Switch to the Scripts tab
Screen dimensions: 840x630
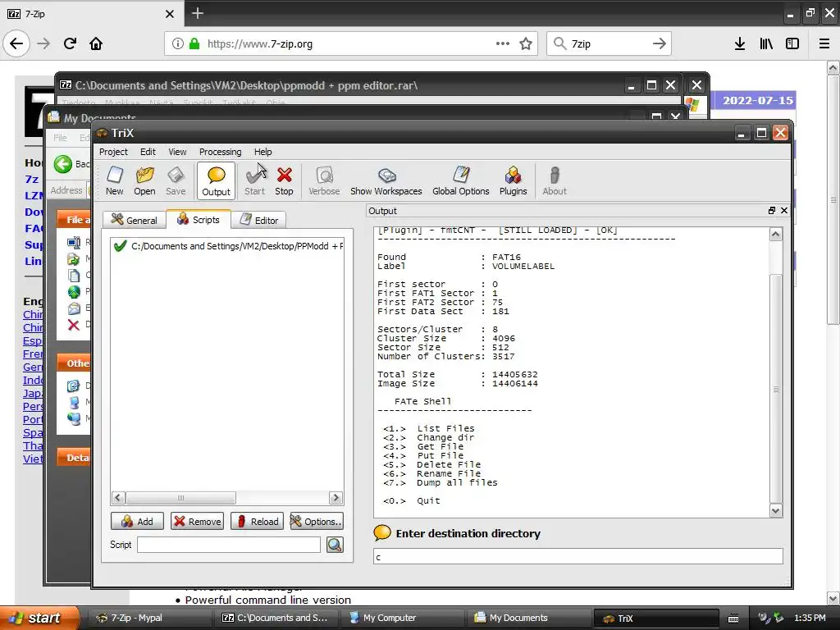pos(199,219)
